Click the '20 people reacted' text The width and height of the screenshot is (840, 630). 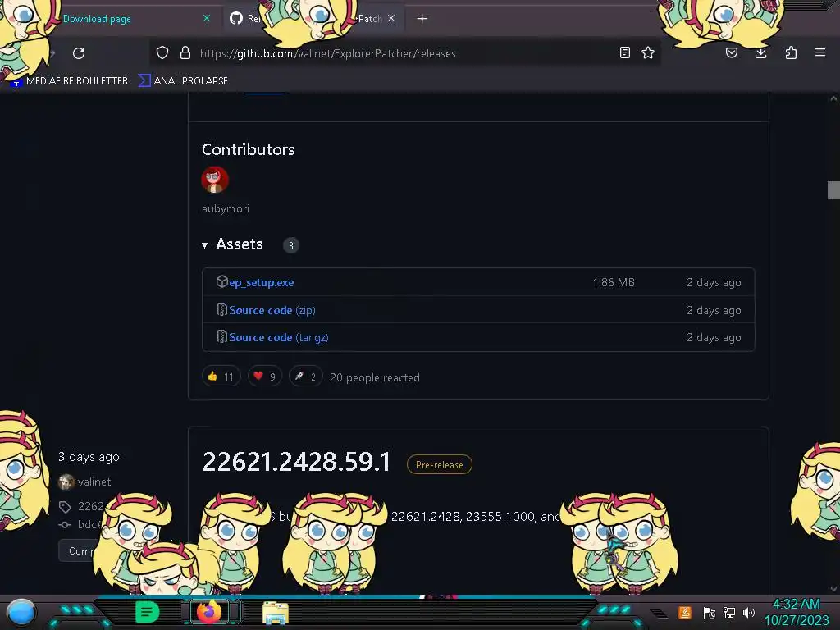click(375, 377)
